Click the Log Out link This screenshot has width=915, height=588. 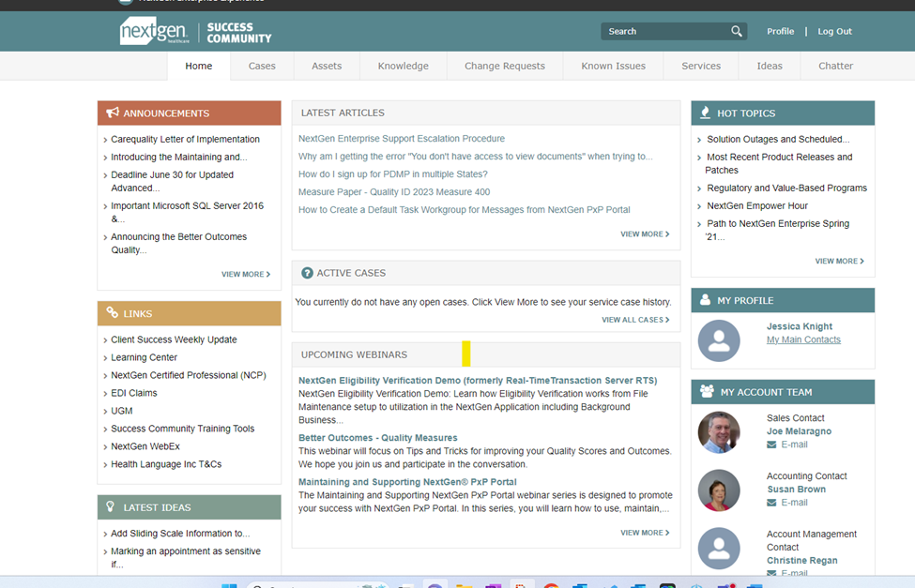834,31
